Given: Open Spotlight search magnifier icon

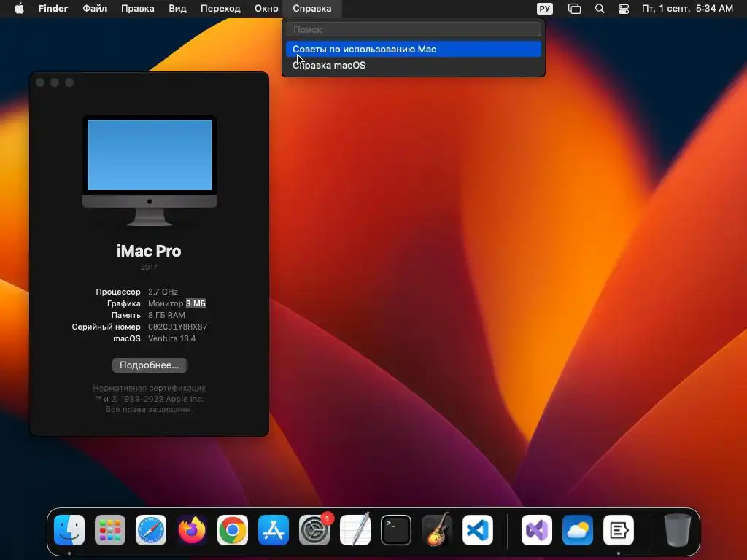Looking at the screenshot, I should (x=600, y=9).
